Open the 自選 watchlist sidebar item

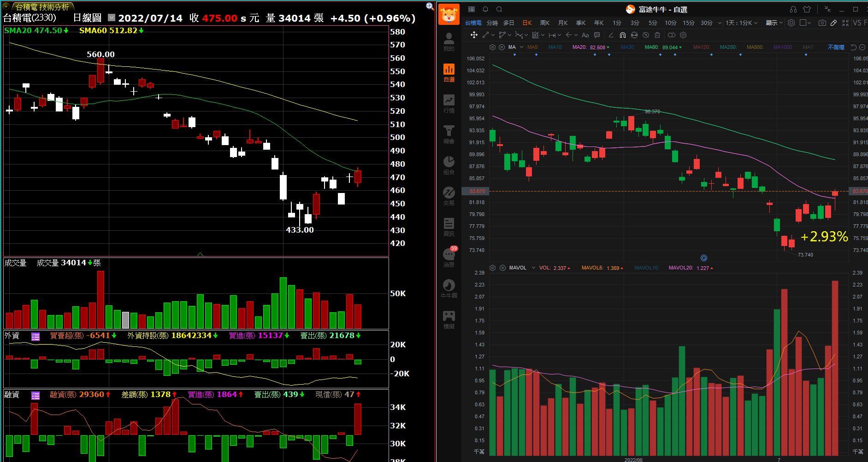click(x=449, y=73)
